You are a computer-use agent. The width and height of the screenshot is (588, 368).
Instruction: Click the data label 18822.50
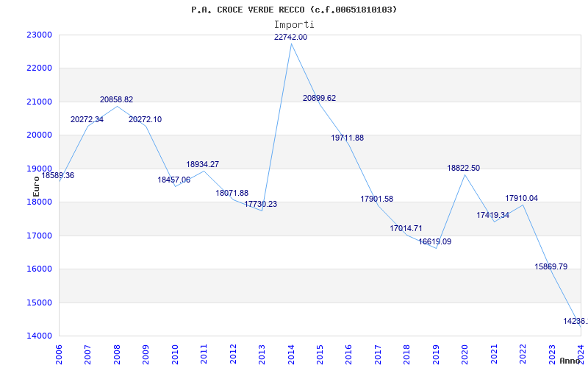[464, 168]
